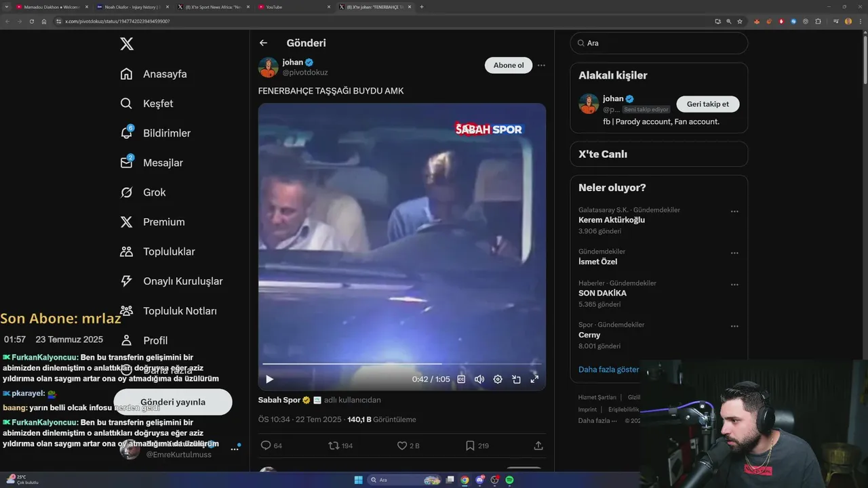Reload the page in Chrome

31,21
